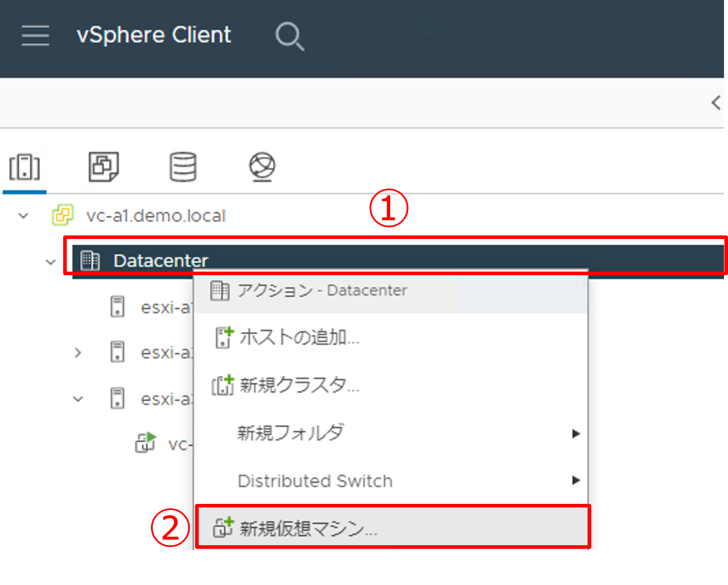The width and height of the screenshot is (728, 585).
Task: Click the new virtual machine icon
Action: click(x=224, y=527)
